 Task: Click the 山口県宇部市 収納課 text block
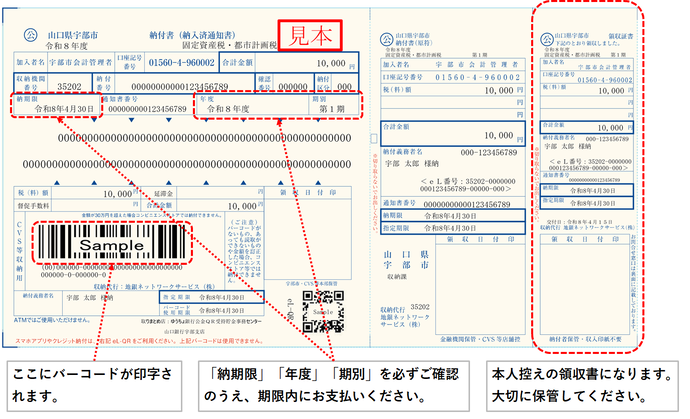pos(406,265)
